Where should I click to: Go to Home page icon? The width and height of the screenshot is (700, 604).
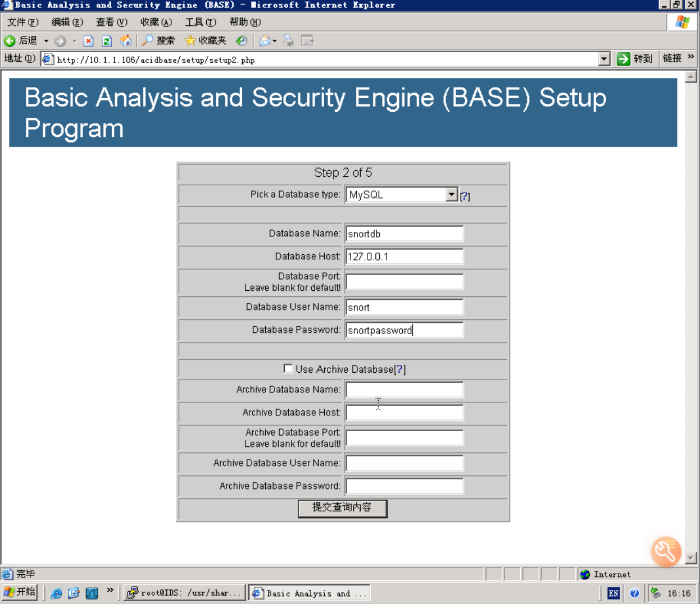click(x=126, y=40)
